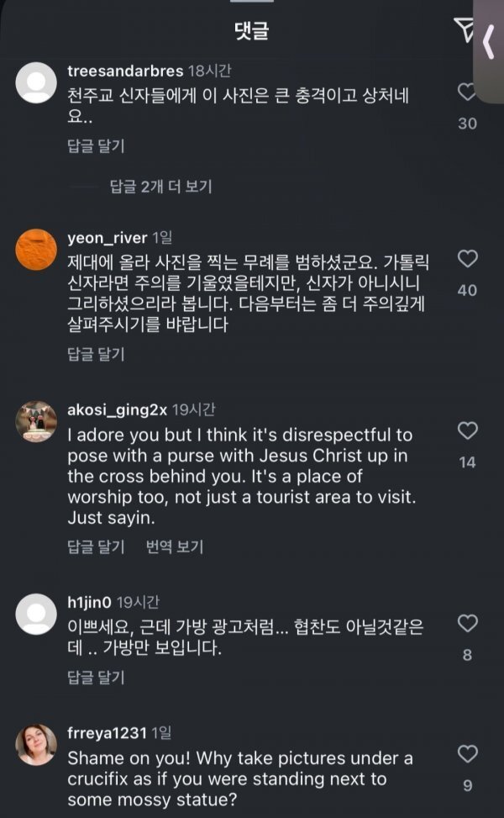Open frreya1231's profile photo
The width and height of the screenshot is (504, 818).
36,745
